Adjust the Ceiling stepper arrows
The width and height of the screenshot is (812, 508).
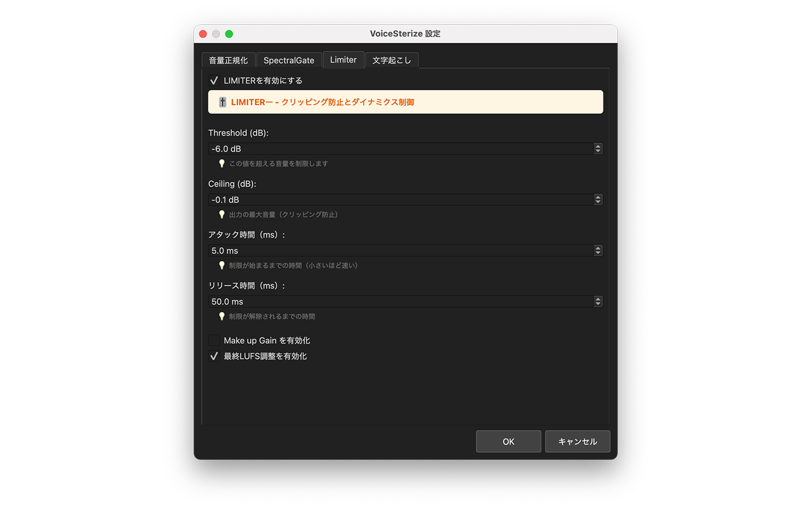coord(598,200)
